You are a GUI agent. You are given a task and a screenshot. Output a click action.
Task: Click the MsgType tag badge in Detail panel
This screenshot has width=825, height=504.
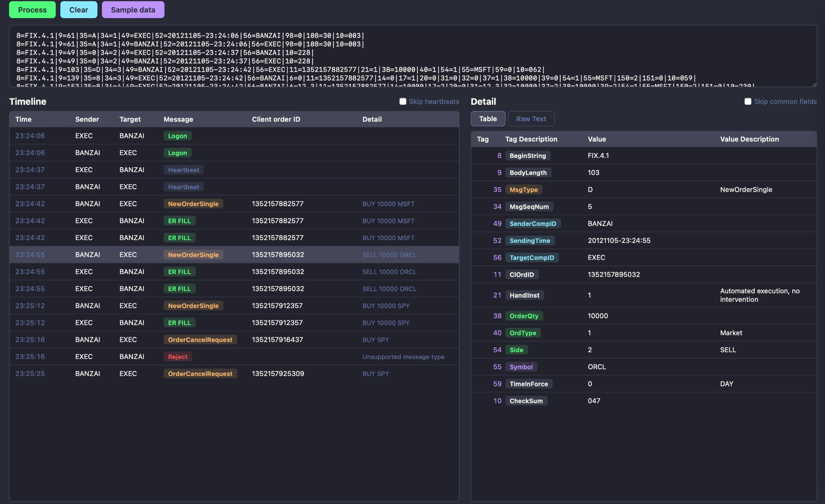coord(523,189)
